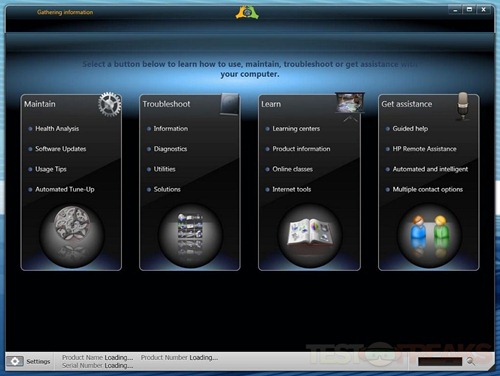Open Software Updates
The width and height of the screenshot is (500, 376).
[x=61, y=149]
